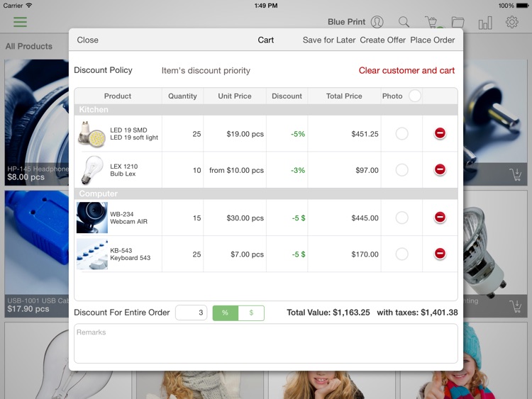Screen dimensions: 532x399
Task: Click quantity 25 for LED 19 SMD
Action: point(196,134)
